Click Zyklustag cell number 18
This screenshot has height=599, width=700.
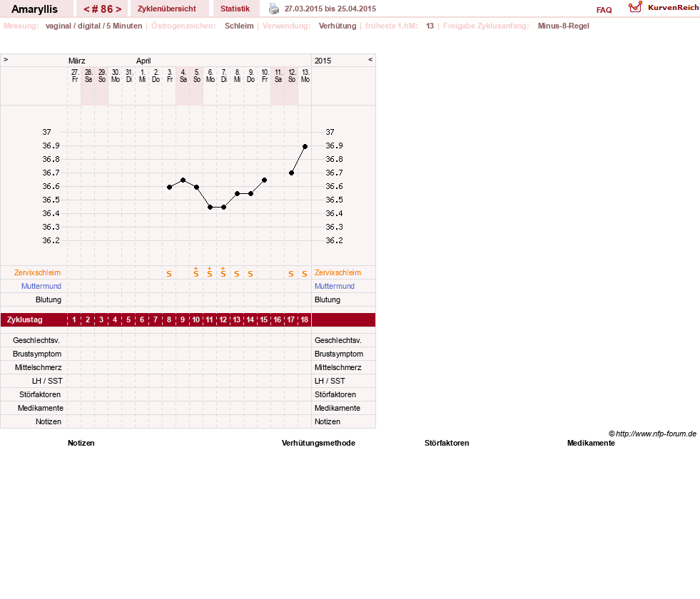coord(305,319)
